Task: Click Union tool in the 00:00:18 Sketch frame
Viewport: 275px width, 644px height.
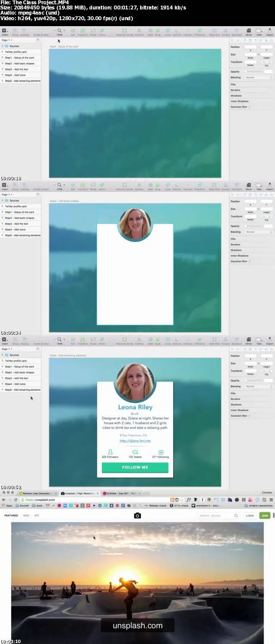Action: (x=168, y=31)
